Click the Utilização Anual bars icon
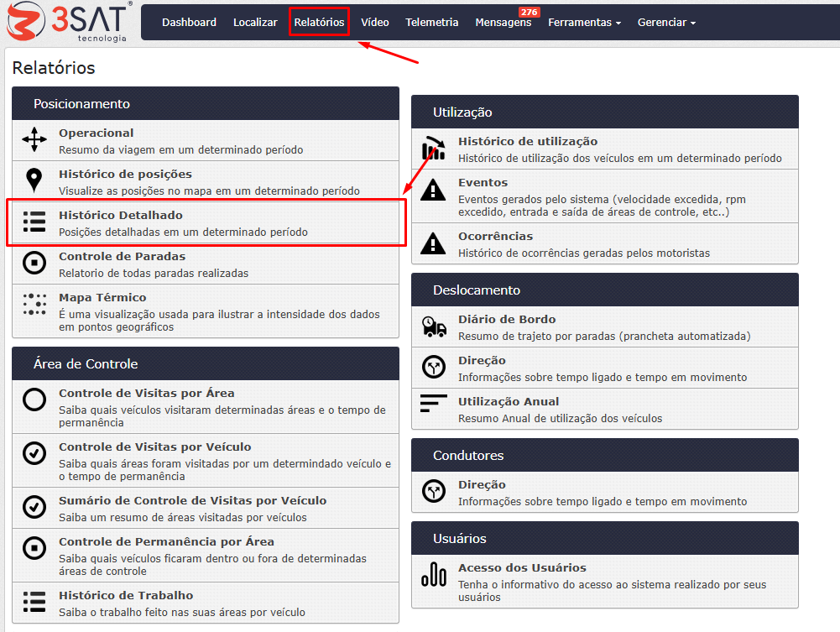 tap(434, 403)
